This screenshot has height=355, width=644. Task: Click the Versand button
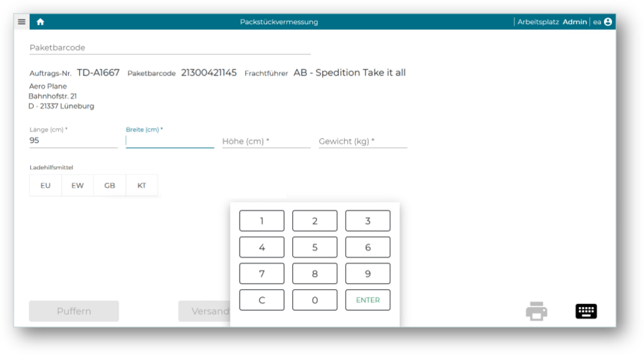[x=204, y=311]
